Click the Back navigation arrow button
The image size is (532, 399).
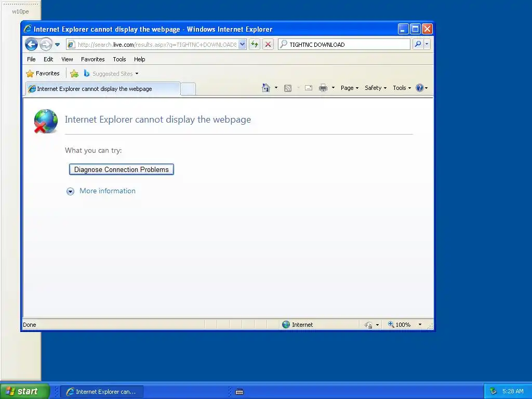click(31, 44)
